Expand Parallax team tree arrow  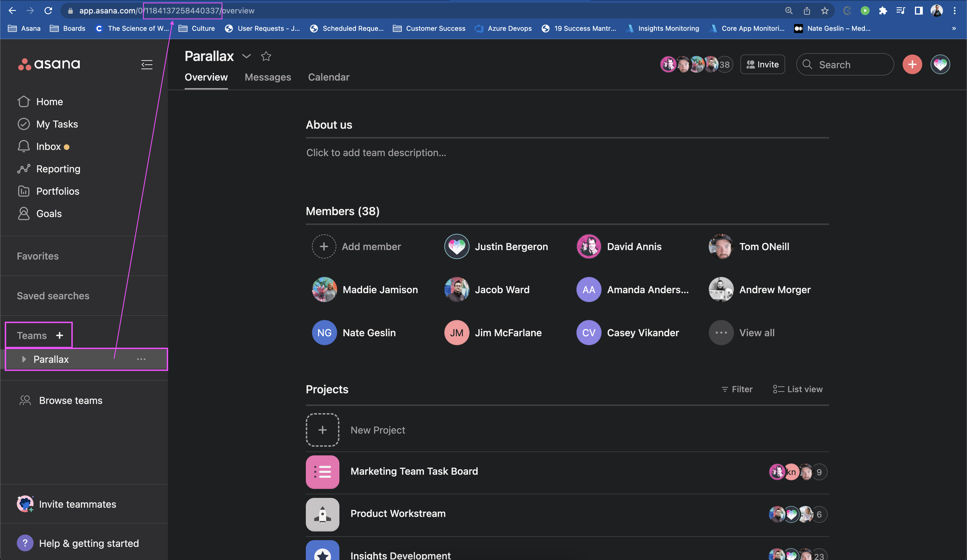24,359
